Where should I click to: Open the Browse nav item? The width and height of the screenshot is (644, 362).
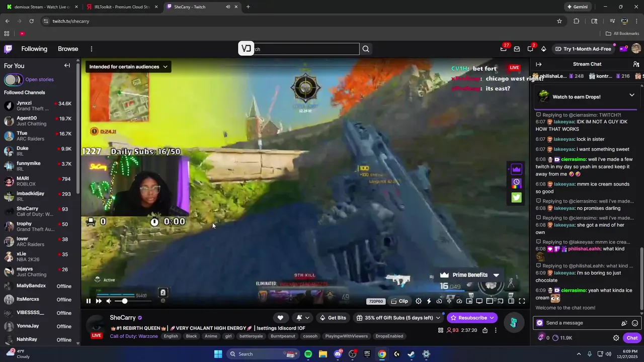(x=68, y=49)
